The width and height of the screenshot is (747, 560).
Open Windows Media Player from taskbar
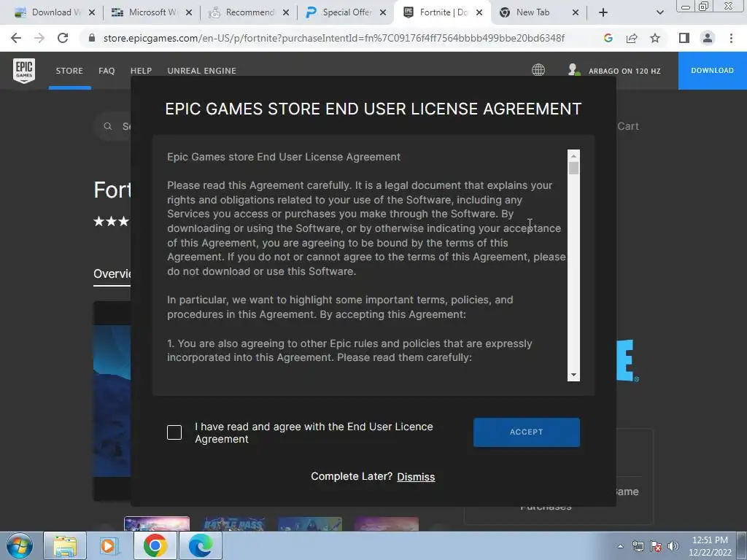click(x=108, y=545)
